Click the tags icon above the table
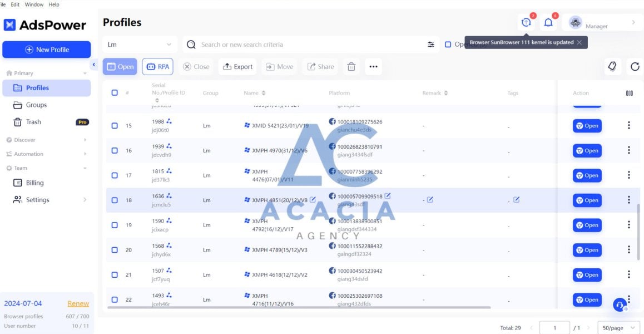 coord(613,67)
